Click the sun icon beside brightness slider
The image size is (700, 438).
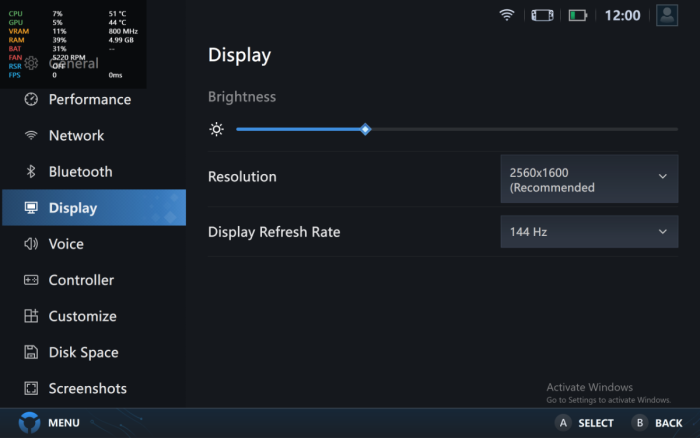point(216,129)
